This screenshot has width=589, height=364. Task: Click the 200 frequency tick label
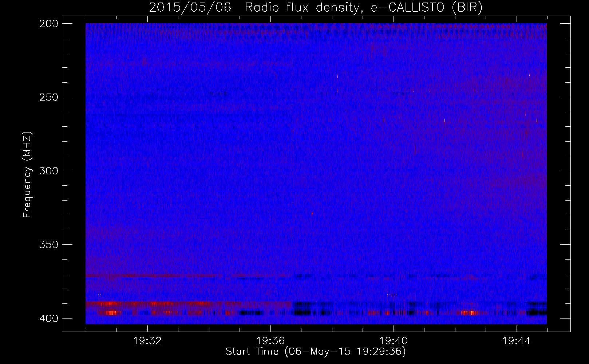click(48, 24)
